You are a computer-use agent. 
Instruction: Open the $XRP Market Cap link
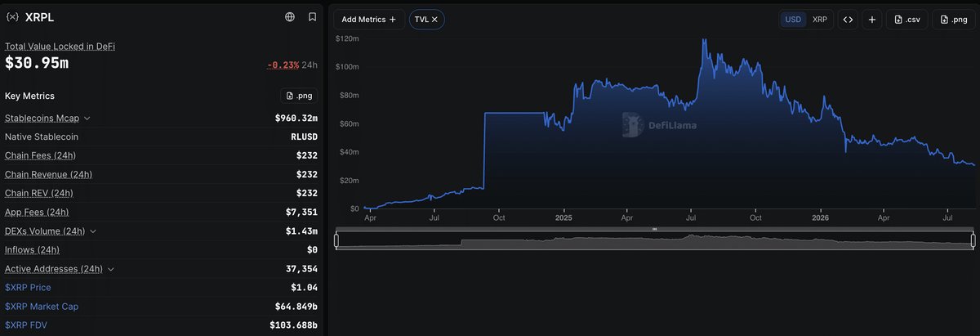[x=42, y=306]
